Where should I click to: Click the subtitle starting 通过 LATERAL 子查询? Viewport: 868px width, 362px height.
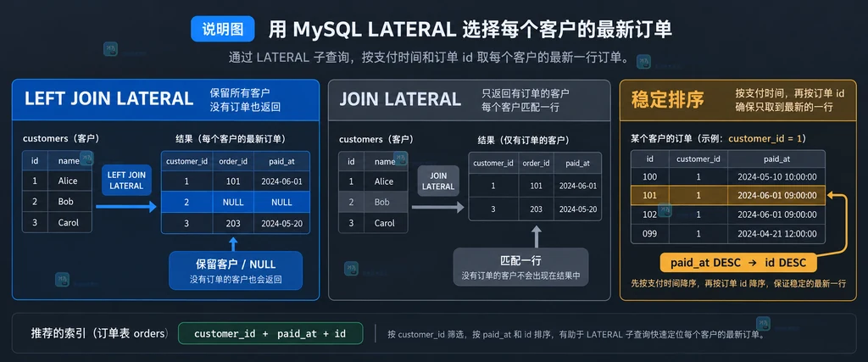tap(430, 58)
